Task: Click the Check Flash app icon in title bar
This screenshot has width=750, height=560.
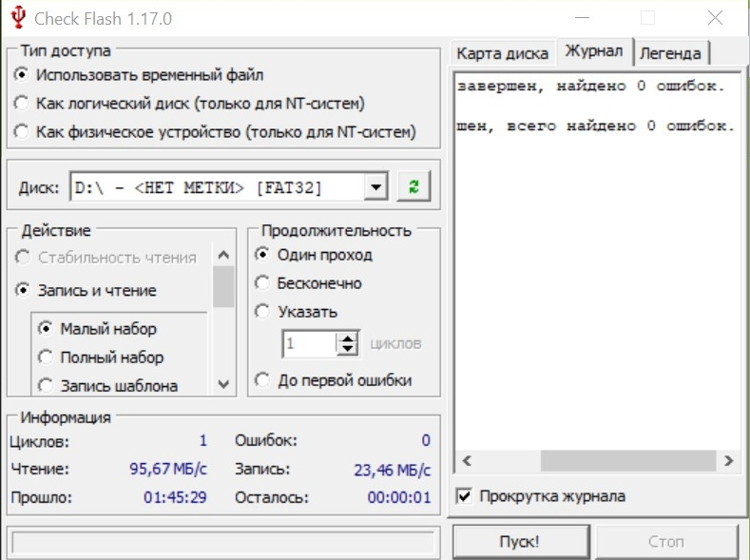Action: click(18, 17)
